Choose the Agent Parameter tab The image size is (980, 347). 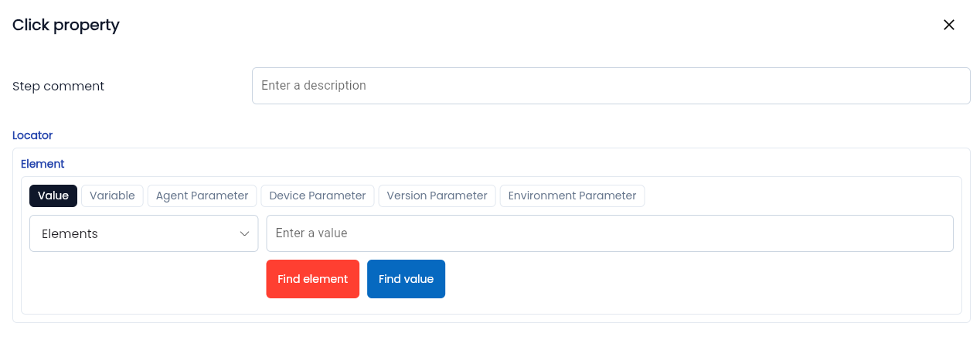(202, 196)
